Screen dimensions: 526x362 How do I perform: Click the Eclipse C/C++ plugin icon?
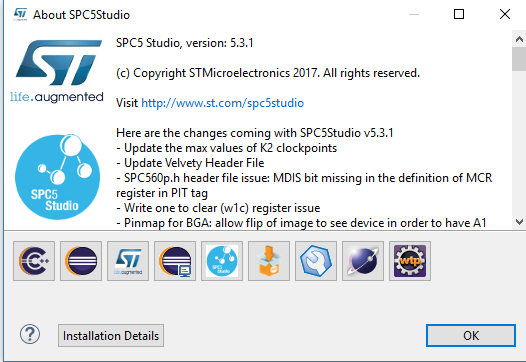(x=34, y=261)
